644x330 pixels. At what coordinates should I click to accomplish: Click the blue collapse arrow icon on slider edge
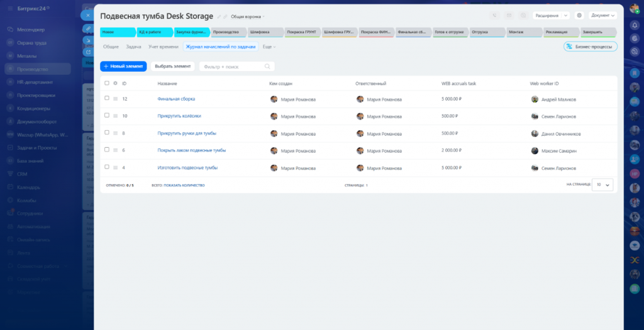tap(88, 40)
